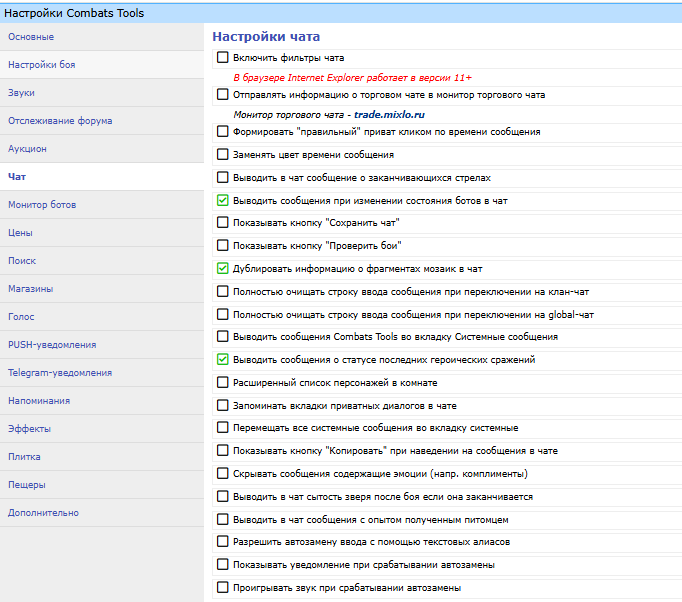Open the "Дополнительно" sidebar item
The height and width of the screenshot is (602, 682).
pos(43,513)
